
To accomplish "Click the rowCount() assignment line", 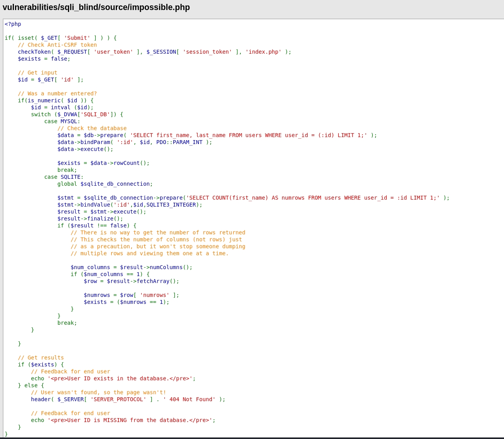I will (103, 163).
